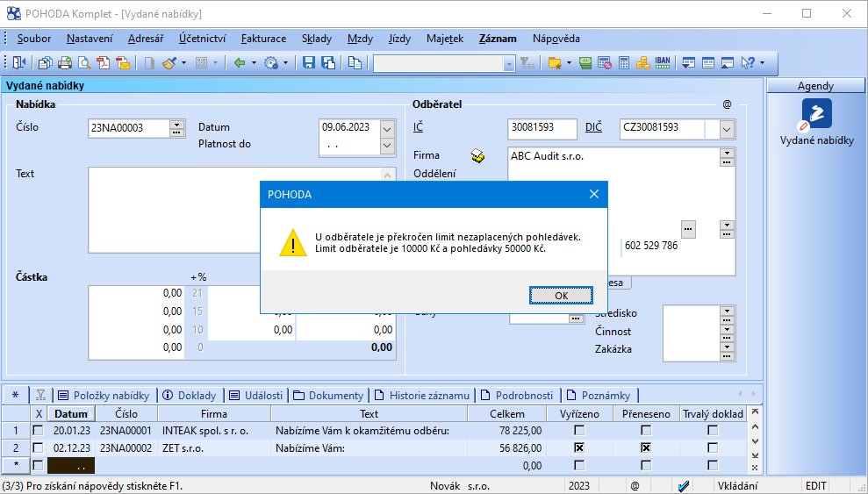Expand the DIČ field dropdown

coord(727,130)
